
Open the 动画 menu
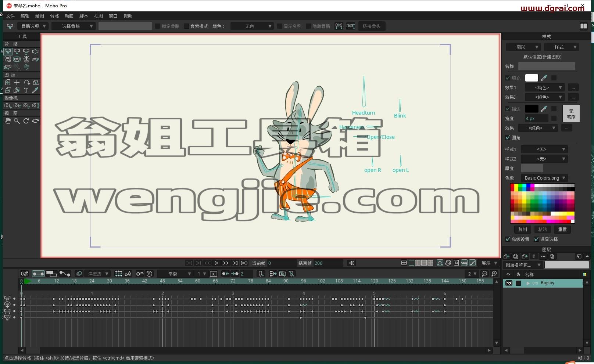[x=69, y=16]
